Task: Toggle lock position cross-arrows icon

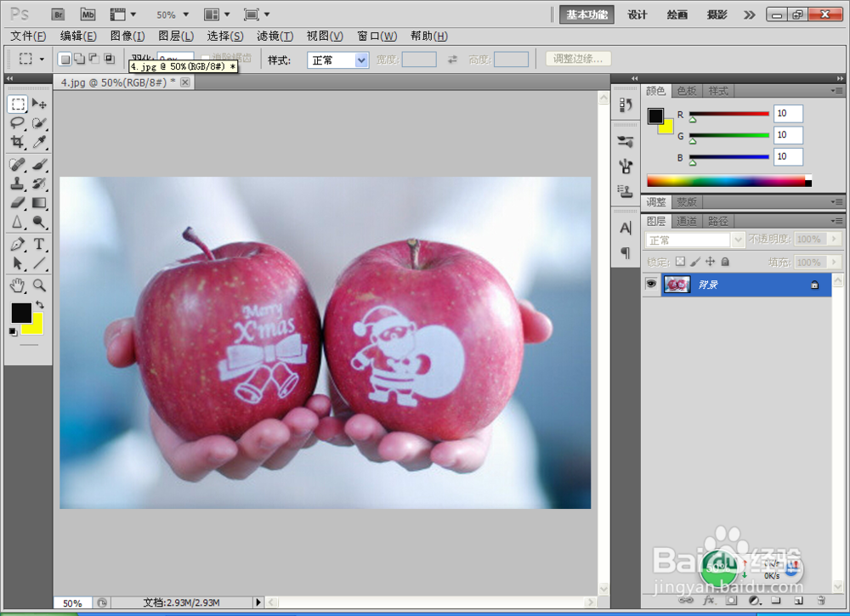Action: pyautogui.click(x=710, y=262)
